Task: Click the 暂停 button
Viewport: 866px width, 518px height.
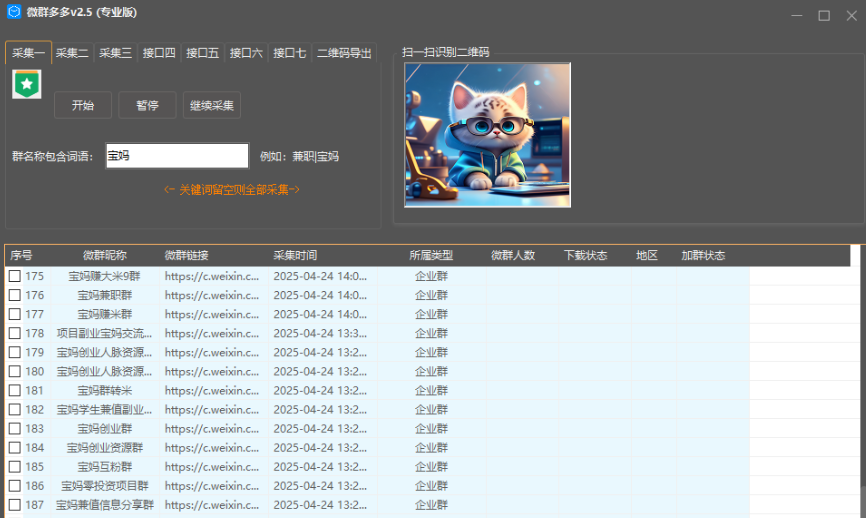Action: pyautogui.click(x=147, y=105)
